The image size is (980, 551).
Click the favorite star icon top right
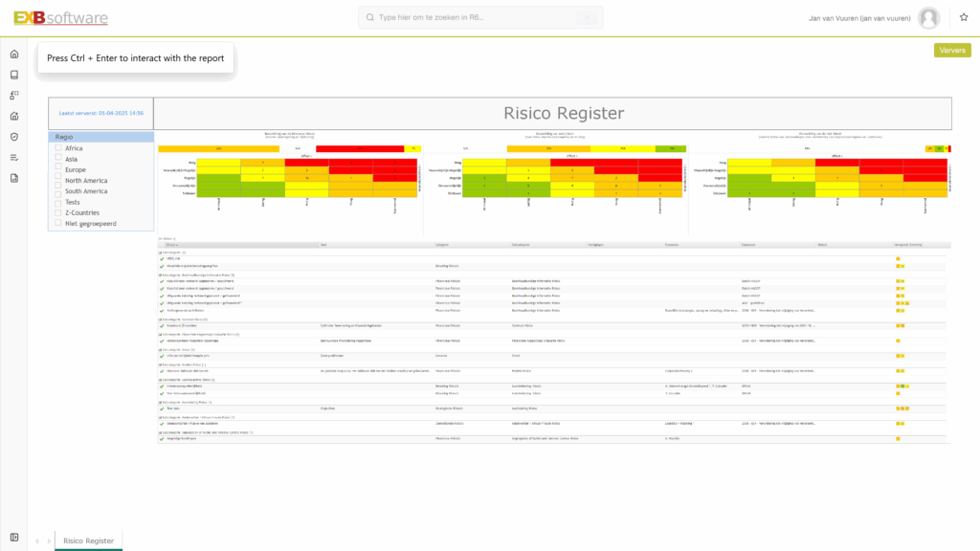(x=963, y=17)
